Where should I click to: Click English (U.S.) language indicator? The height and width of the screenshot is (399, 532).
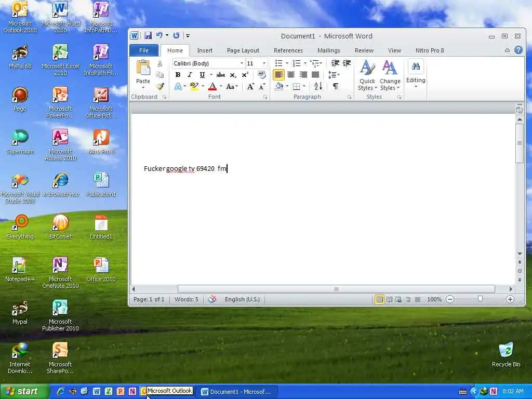click(242, 299)
